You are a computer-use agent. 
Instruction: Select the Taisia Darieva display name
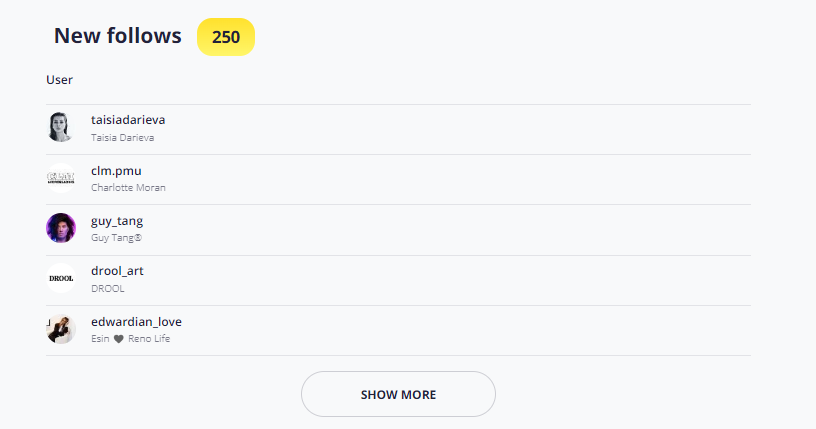122,137
